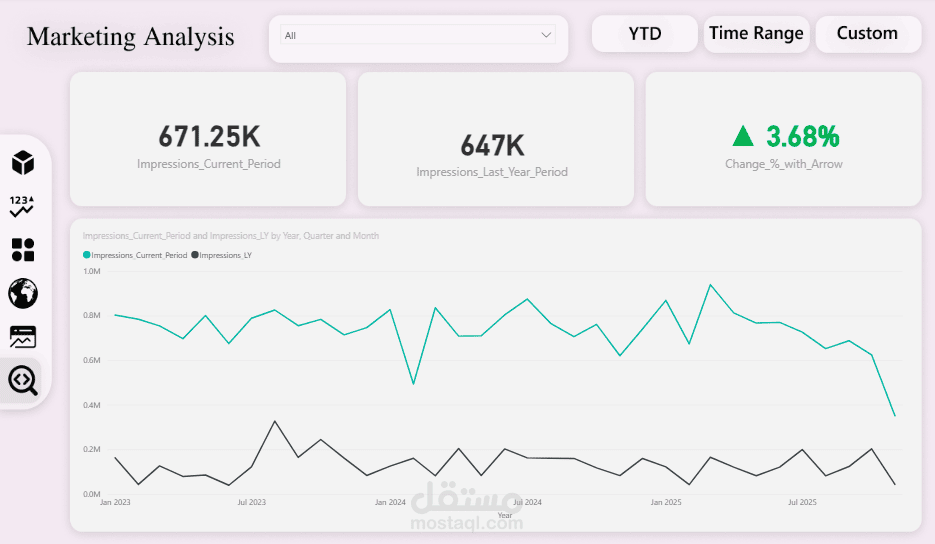Click the Jul 2023 axis label
Image resolution: width=935 pixels, height=544 pixels.
252,502
